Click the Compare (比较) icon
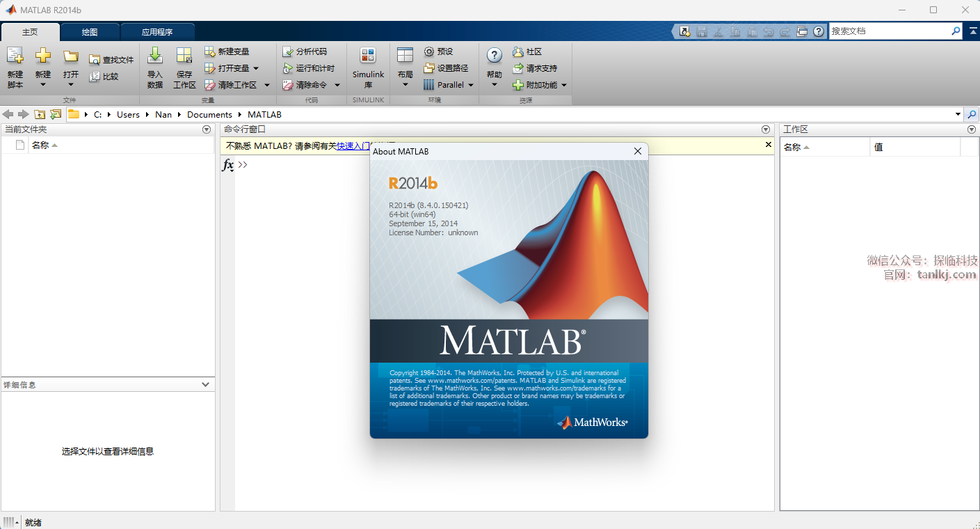Screen dimensions: 980x529 (x=95, y=77)
